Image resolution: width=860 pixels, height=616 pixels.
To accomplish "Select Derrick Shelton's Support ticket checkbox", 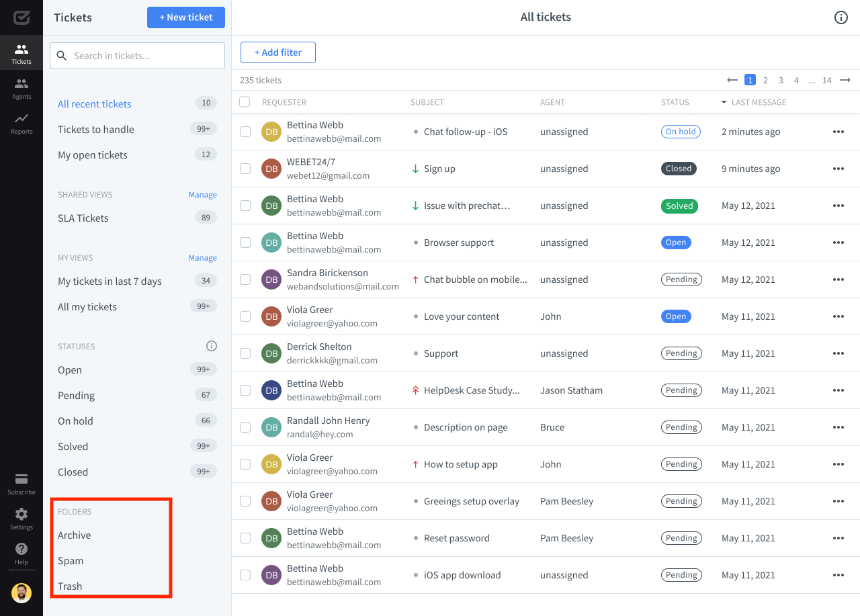I will pyautogui.click(x=245, y=353).
